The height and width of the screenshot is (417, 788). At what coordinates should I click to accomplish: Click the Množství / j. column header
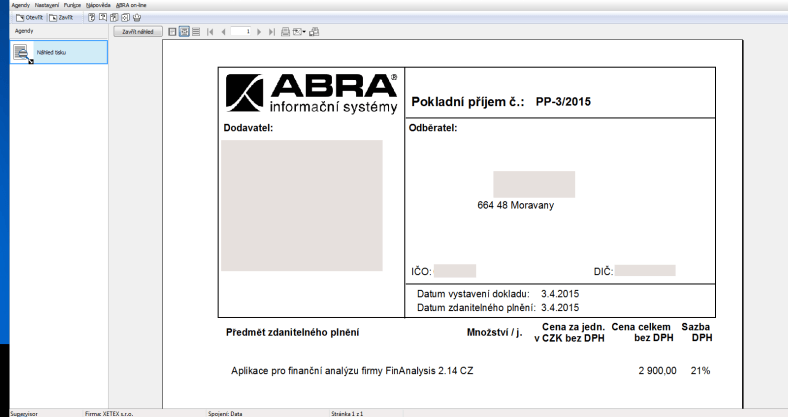494,332
